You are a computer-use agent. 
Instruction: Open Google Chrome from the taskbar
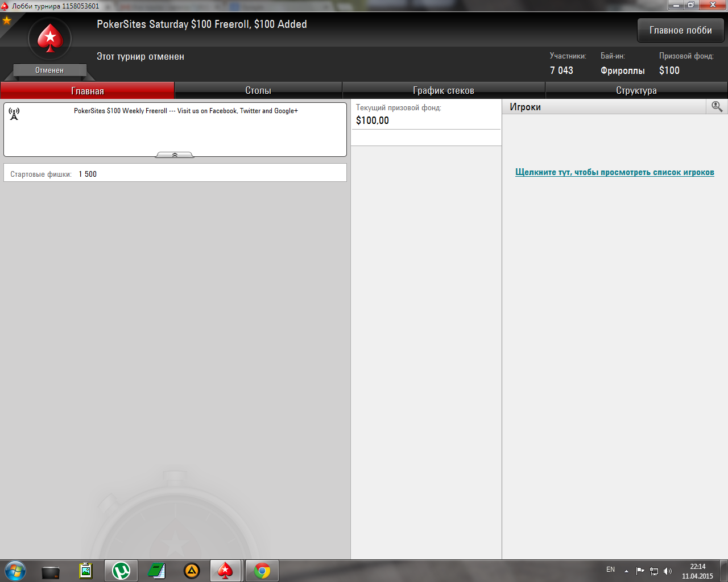pos(262,571)
